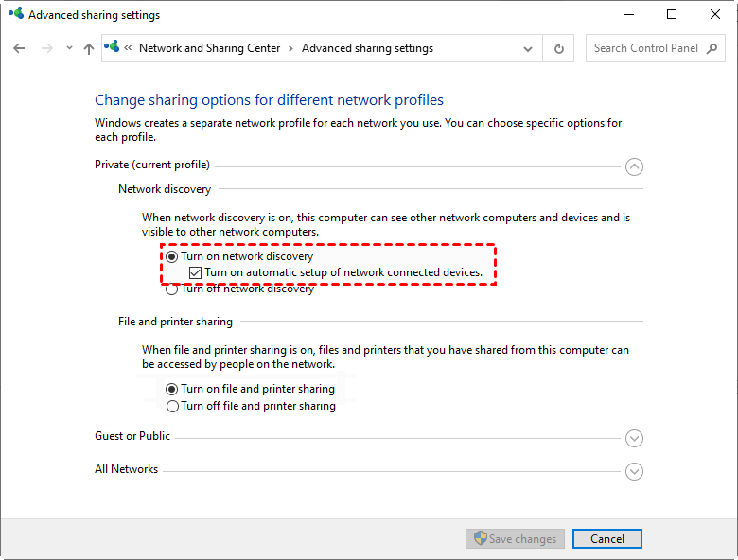738x560 pixels.
Task: Expand the Guest or Public section
Action: pos(634,438)
